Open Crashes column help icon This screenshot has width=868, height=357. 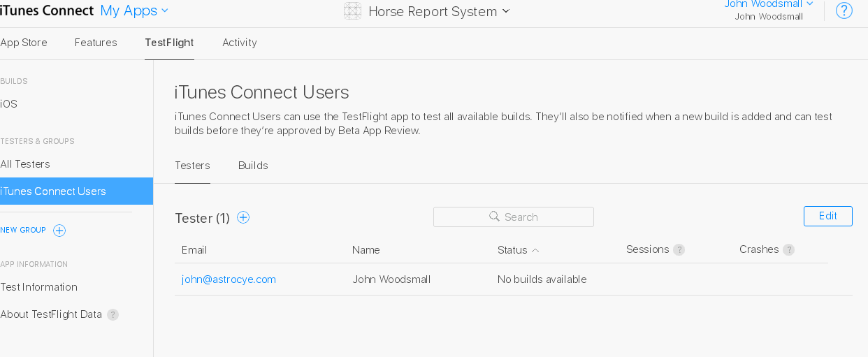(788, 250)
